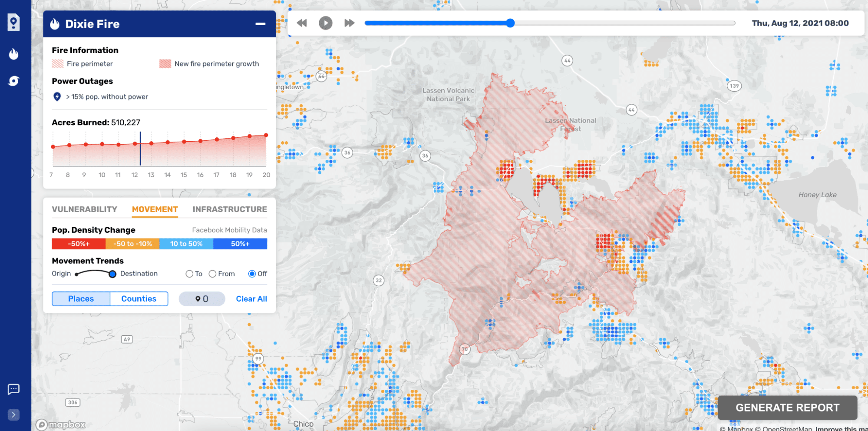868x431 pixels.
Task: Click the rewind playback icon
Action: point(302,23)
